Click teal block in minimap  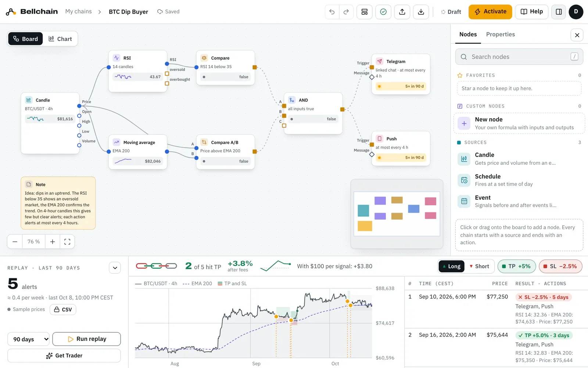(x=363, y=210)
